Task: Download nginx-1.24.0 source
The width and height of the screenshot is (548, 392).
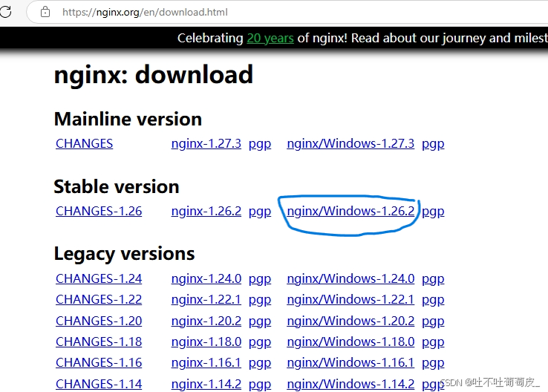Action: coord(206,278)
